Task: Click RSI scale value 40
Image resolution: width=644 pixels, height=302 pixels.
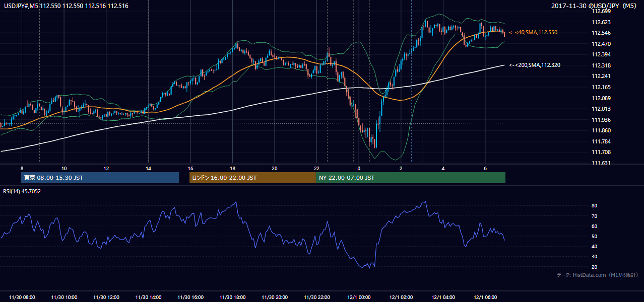Action: pyautogui.click(x=595, y=247)
